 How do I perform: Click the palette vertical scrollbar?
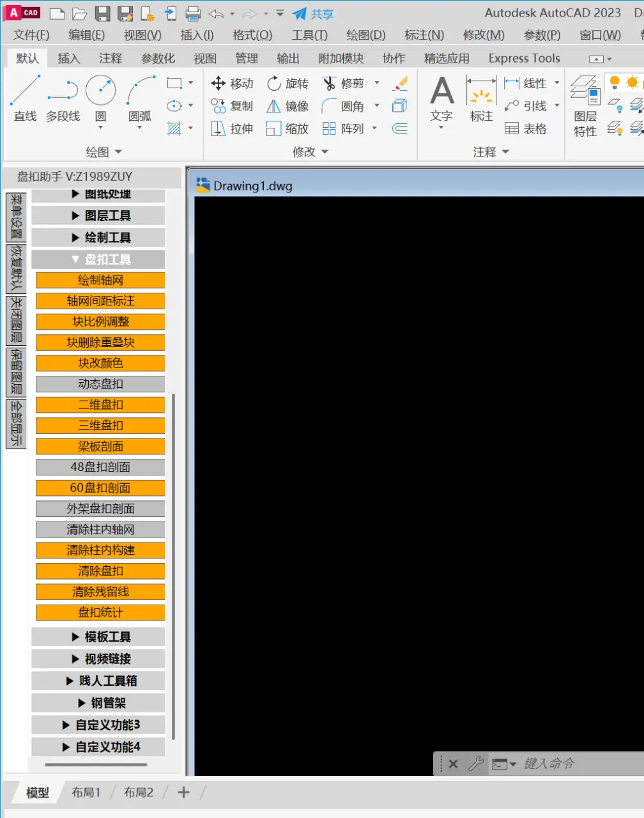click(x=173, y=566)
